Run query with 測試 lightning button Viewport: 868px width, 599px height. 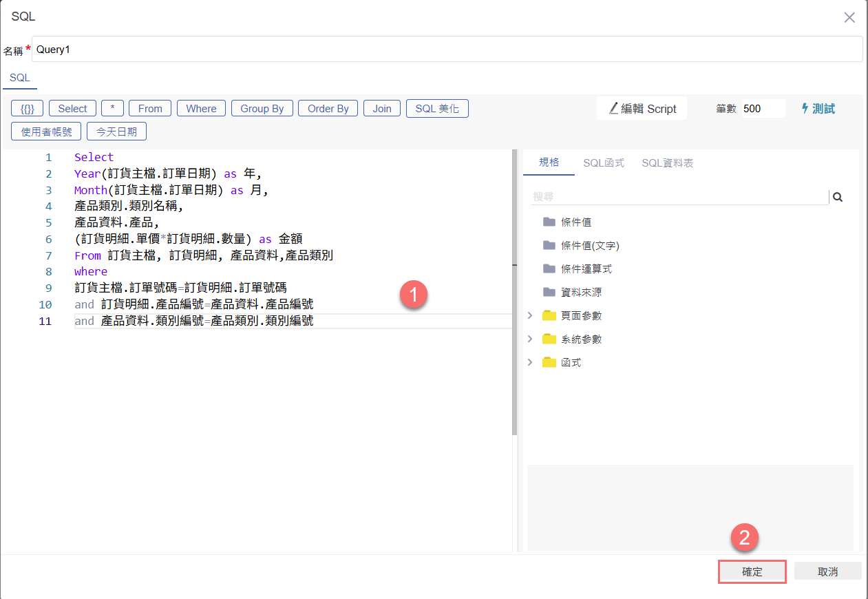pos(818,109)
